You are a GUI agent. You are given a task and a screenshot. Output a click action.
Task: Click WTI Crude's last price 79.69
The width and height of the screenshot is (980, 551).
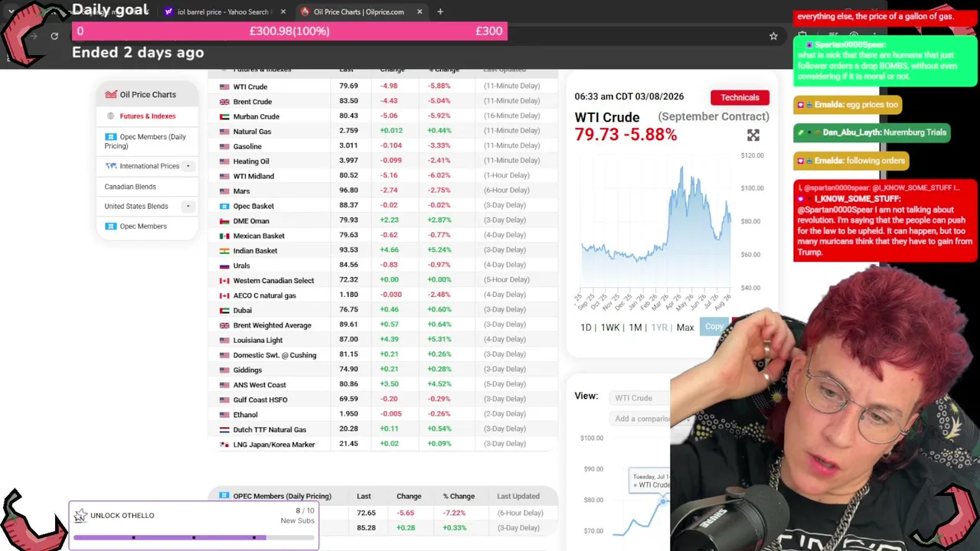click(x=349, y=86)
